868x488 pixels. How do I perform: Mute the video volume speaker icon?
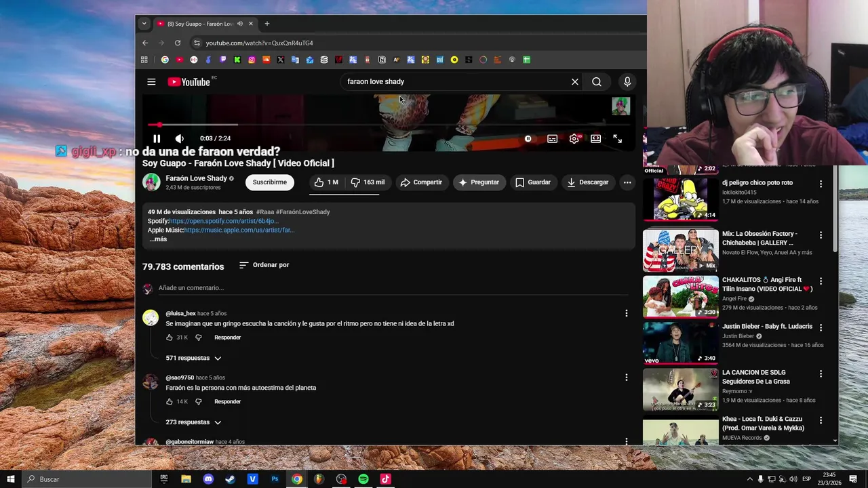click(x=179, y=139)
